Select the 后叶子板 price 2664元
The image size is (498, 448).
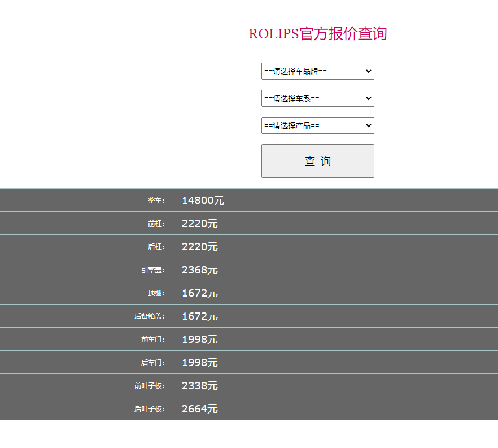point(199,409)
